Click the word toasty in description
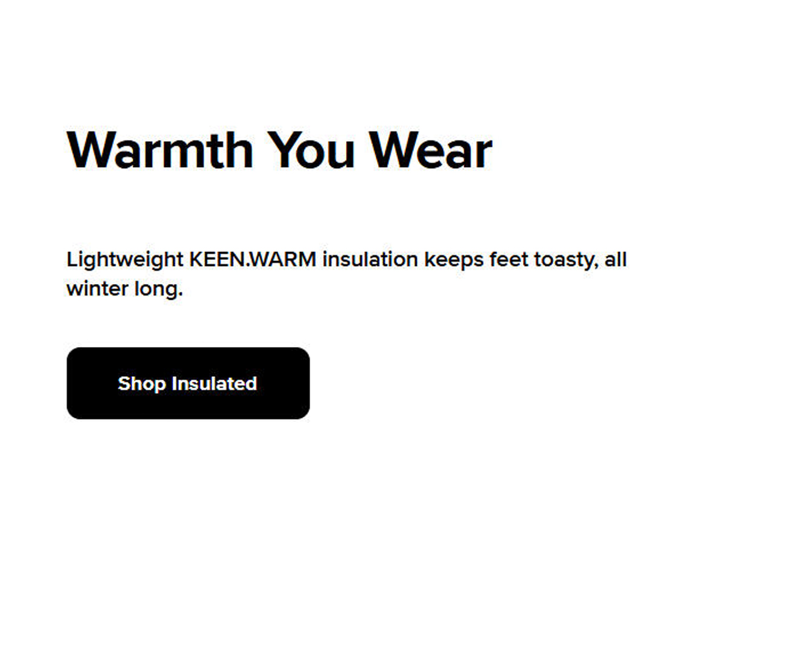Viewport: 812px width, 662px height. coord(565,259)
